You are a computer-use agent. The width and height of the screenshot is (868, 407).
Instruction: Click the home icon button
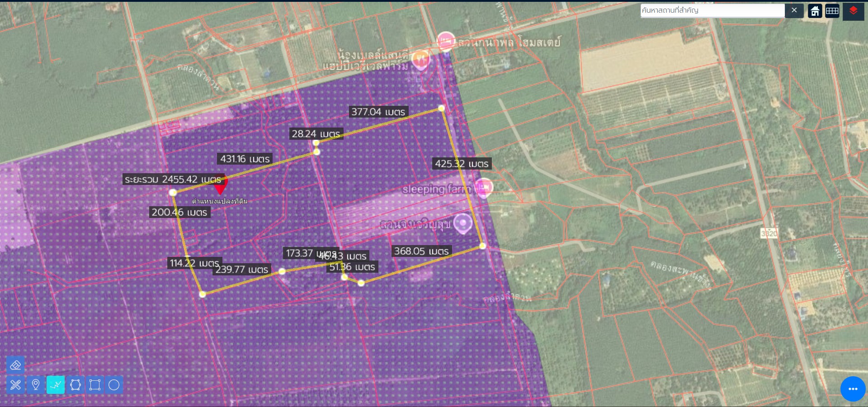pos(815,11)
